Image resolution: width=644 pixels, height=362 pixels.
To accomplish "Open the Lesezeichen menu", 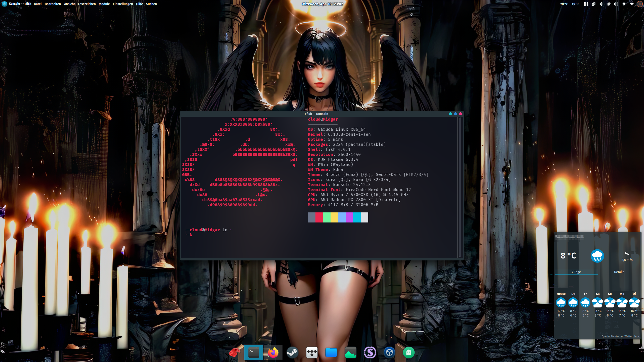I will tap(87, 4).
